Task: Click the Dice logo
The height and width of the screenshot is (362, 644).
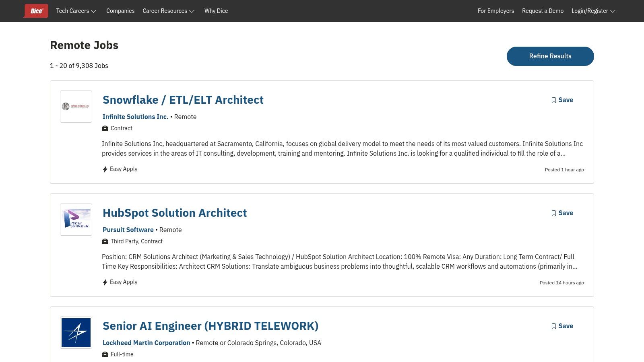Action: point(36,11)
